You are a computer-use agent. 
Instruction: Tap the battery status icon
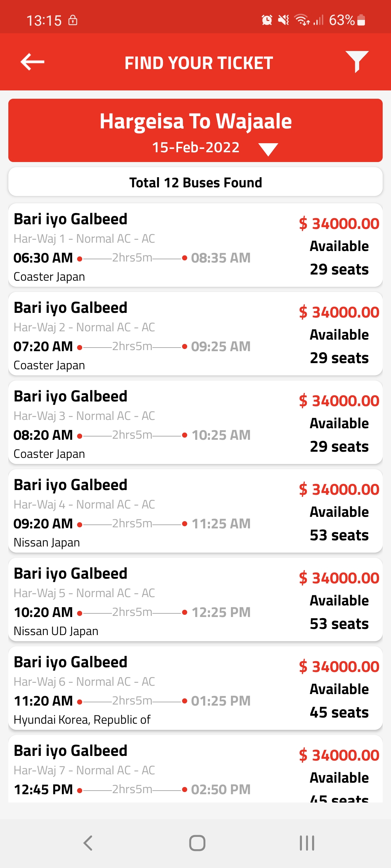pos(361,20)
